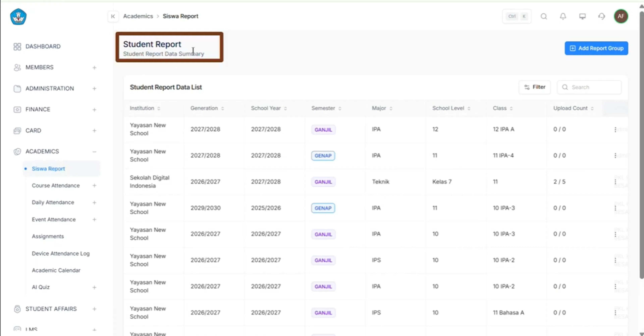Click the monitor display icon in header

tap(582, 16)
